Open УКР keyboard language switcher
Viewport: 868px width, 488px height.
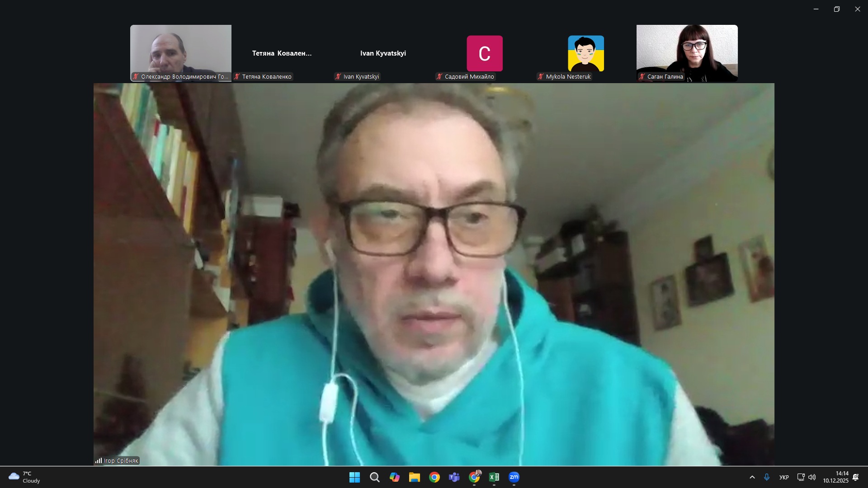(784, 477)
